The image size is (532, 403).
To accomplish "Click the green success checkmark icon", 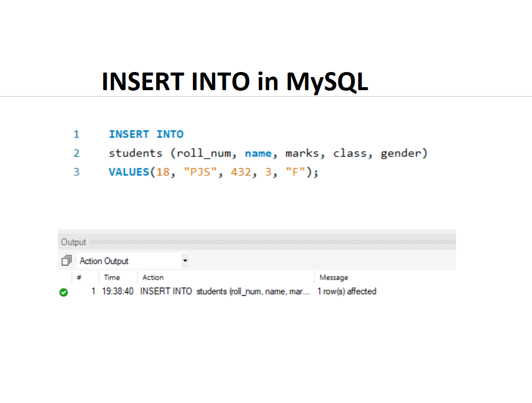I will point(63,292).
